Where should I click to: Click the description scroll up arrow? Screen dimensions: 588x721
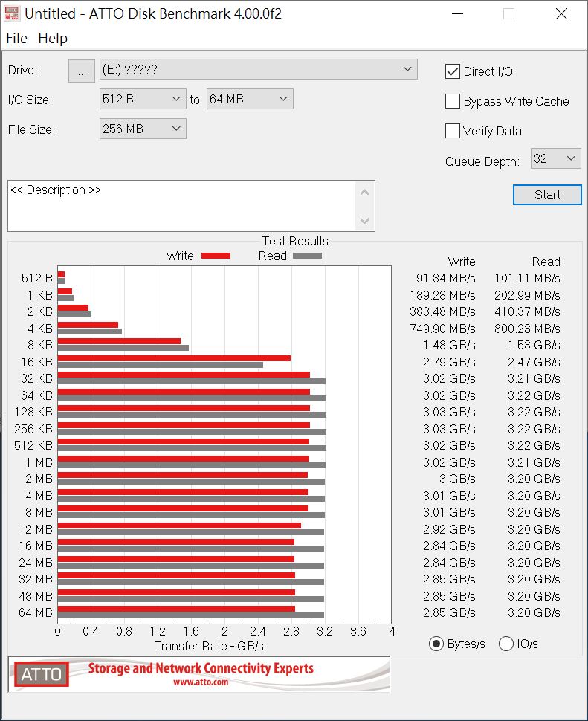pyautogui.click(x=364, y=193)
